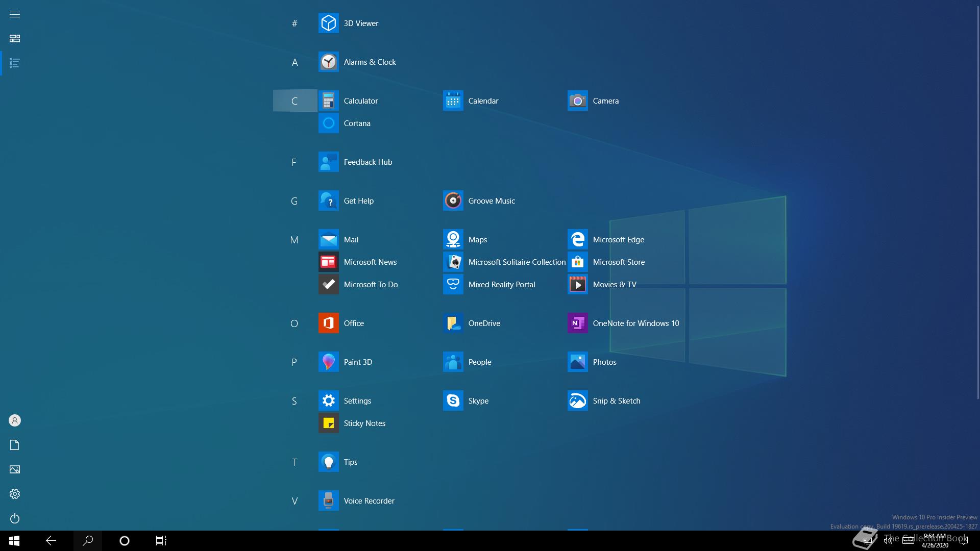Open the Calendar app icon

click(x=453, y=101)
